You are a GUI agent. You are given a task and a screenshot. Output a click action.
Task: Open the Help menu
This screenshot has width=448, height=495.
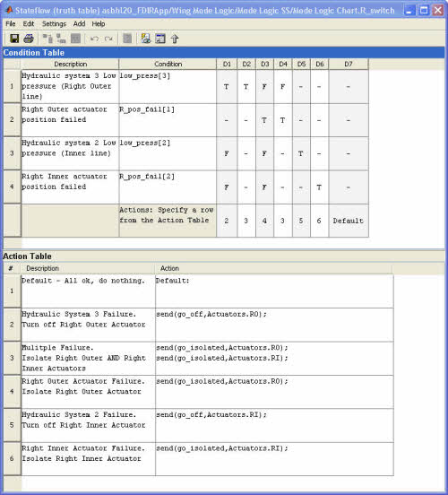click(99, 23)
